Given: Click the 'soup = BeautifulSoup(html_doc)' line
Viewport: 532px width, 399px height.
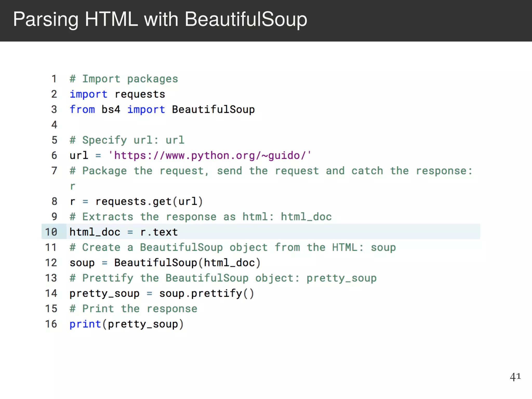Looking at the screenshot, I should click(x=165, y=263).
